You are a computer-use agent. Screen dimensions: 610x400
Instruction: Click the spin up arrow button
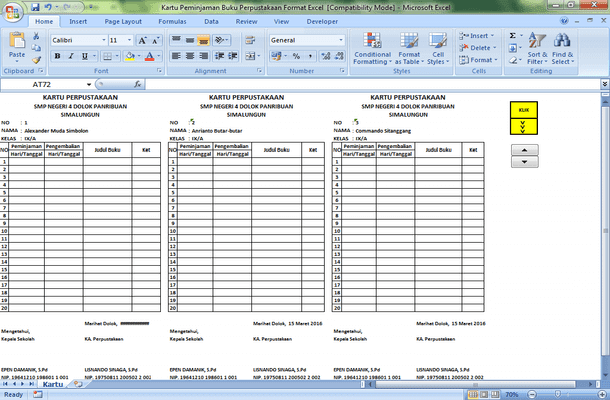524,150
